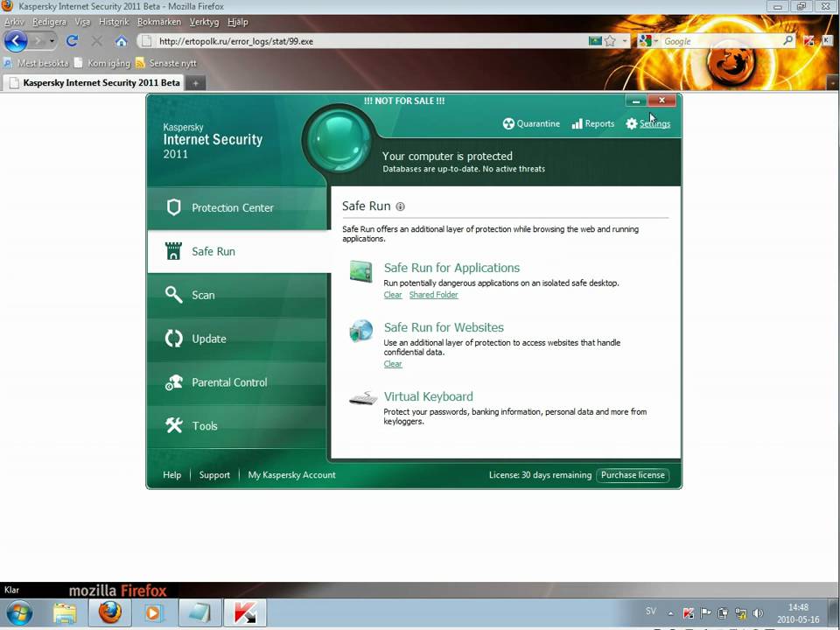
Task: Open Windows Media Player from taskbar
Action: 154,612
